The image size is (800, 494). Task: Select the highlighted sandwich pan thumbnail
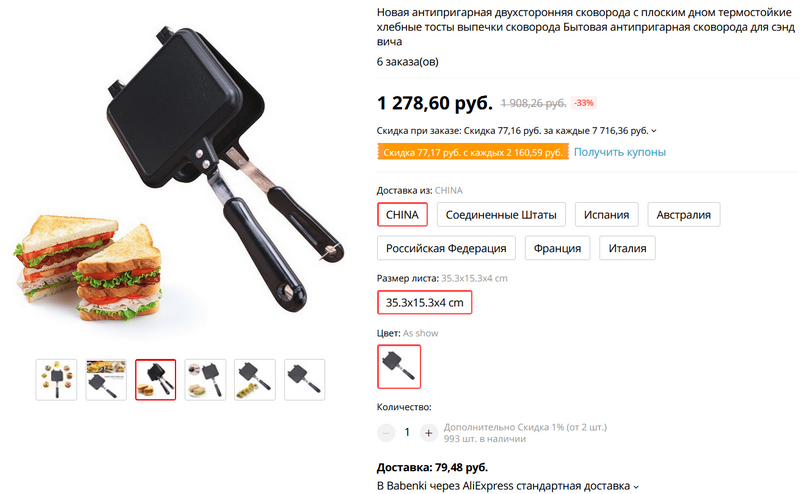(x=156, y=380)
